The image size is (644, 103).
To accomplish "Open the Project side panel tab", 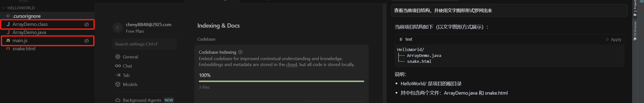I will point(635,7).
